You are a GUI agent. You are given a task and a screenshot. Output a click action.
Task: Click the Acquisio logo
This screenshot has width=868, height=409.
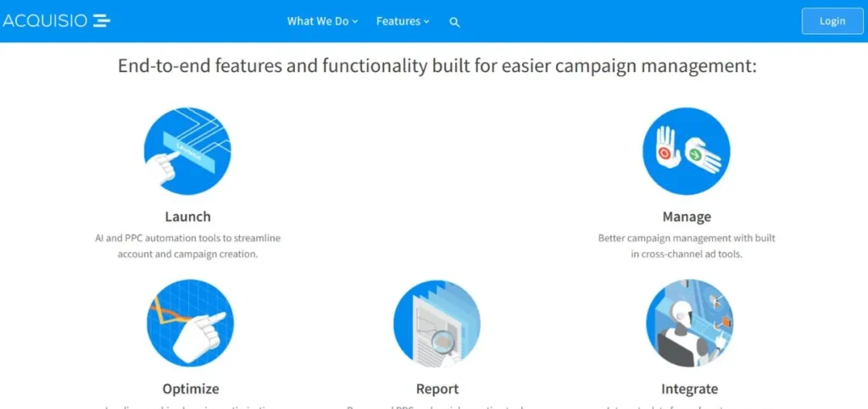tap(56, 21)
